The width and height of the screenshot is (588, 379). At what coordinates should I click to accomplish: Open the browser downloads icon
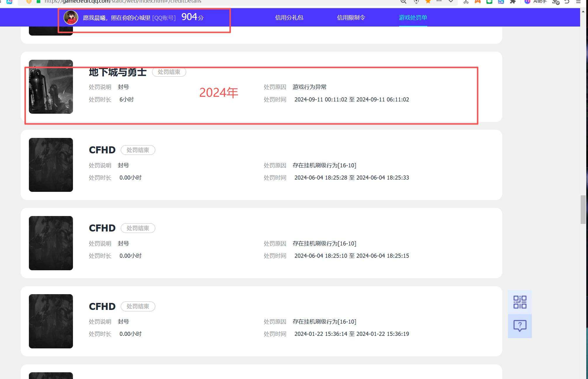pos(556,2)
